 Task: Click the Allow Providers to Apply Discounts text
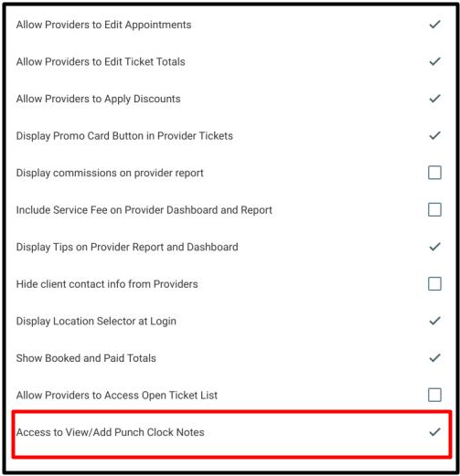click(x=99, y=99)
